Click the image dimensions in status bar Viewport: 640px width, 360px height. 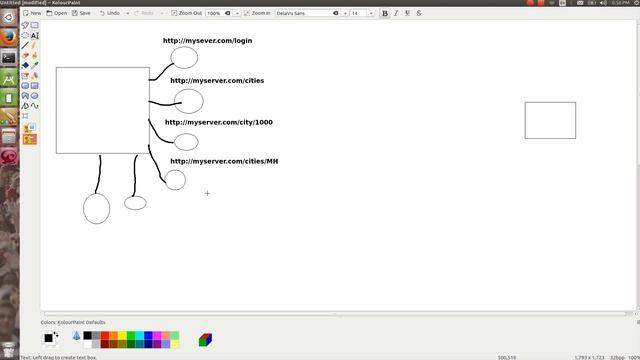(589, 358)
